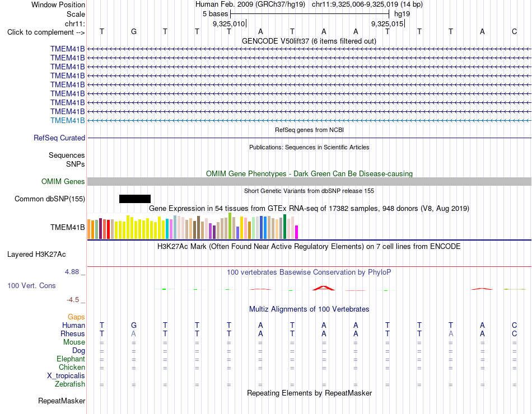Select the Rhesus species label

click(73, 333)
